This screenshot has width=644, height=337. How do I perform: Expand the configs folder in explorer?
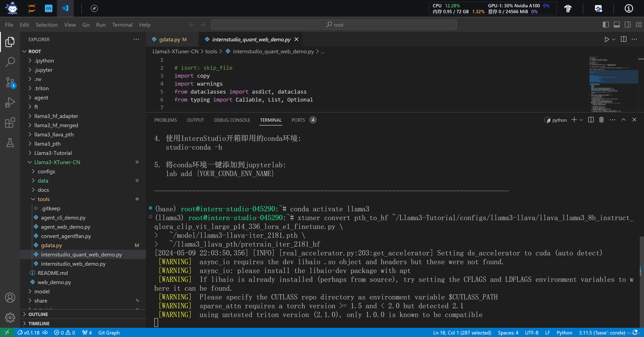coord(46,171)
